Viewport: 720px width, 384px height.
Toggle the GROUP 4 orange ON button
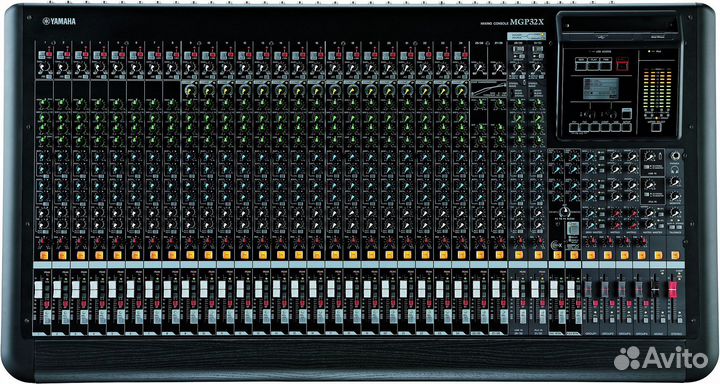point(641,255)
